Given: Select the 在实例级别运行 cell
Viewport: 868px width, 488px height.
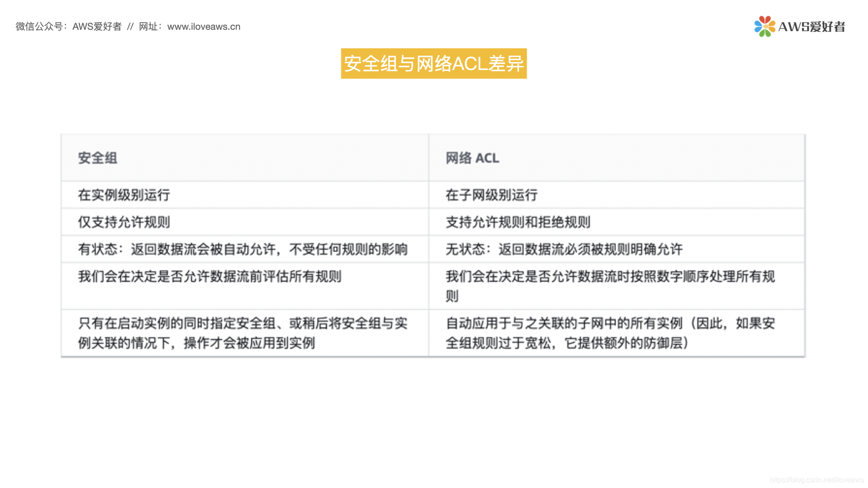Looking at the screenshot, I should click(124, 195).
